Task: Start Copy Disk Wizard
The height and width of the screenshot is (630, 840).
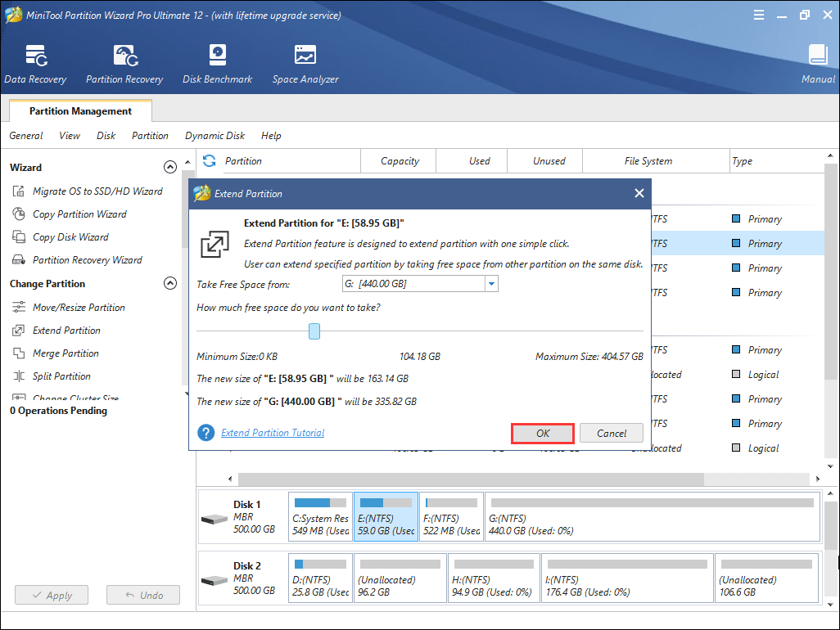Action: coord(61,237)
